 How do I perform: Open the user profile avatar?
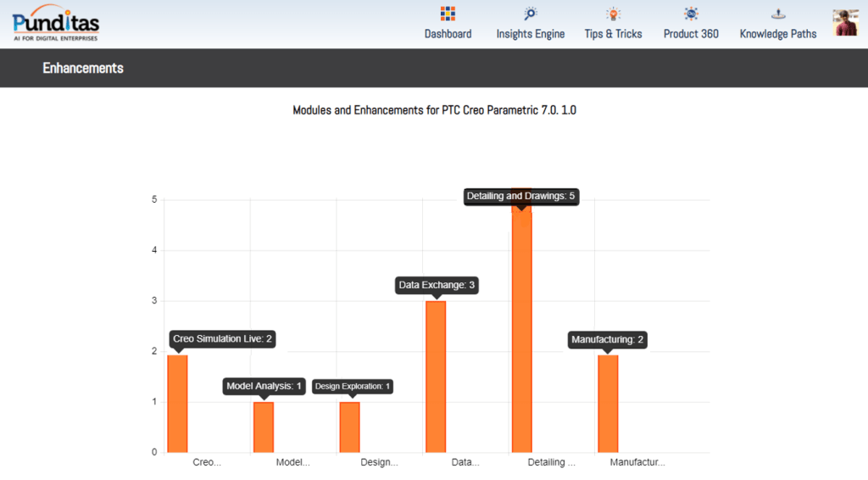[845, 23]
